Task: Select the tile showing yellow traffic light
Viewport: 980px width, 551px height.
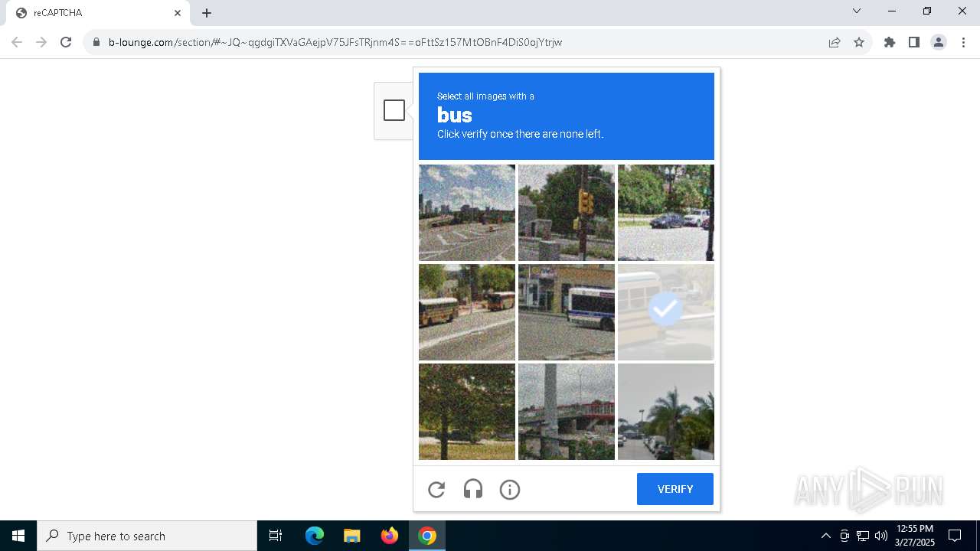Action: (x=567, y=213)
